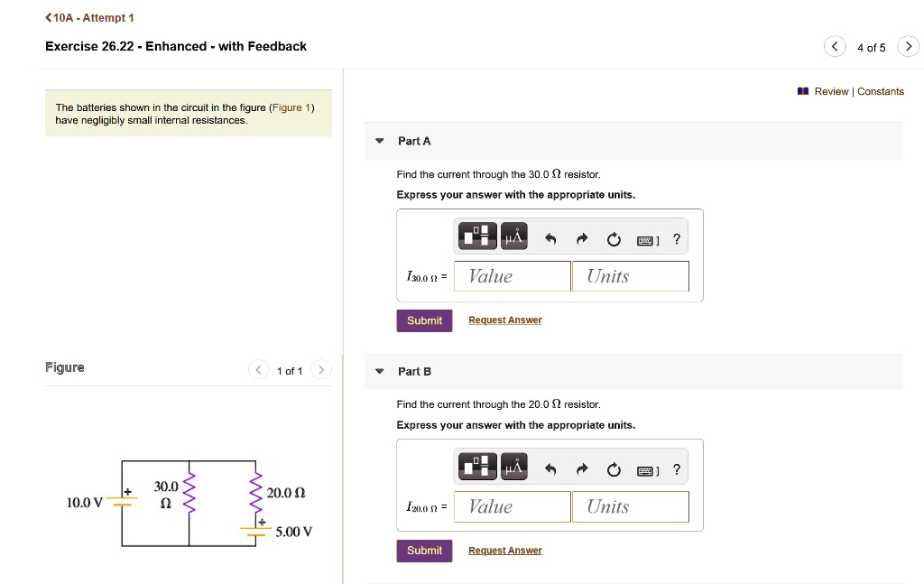Open equation templates icon in Part A toolbar

click(x=476, y=236)
